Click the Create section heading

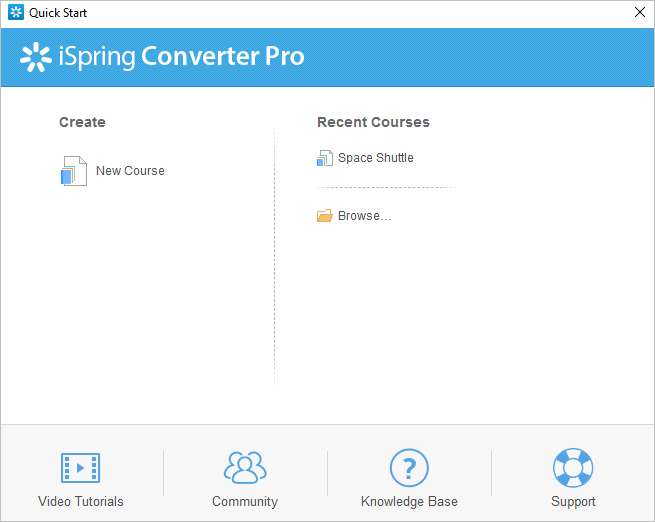[x=82, y=122]
